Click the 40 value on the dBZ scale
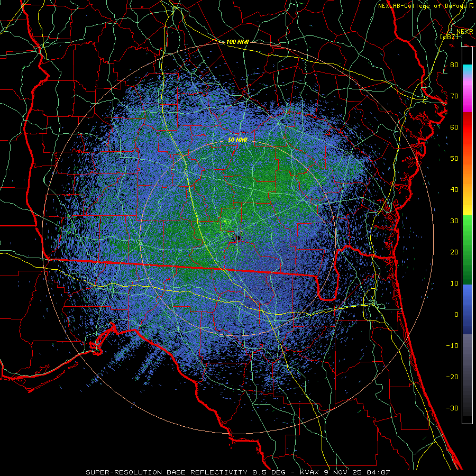The height and width of the screenshot is (476, 476). tap(454, 190)
